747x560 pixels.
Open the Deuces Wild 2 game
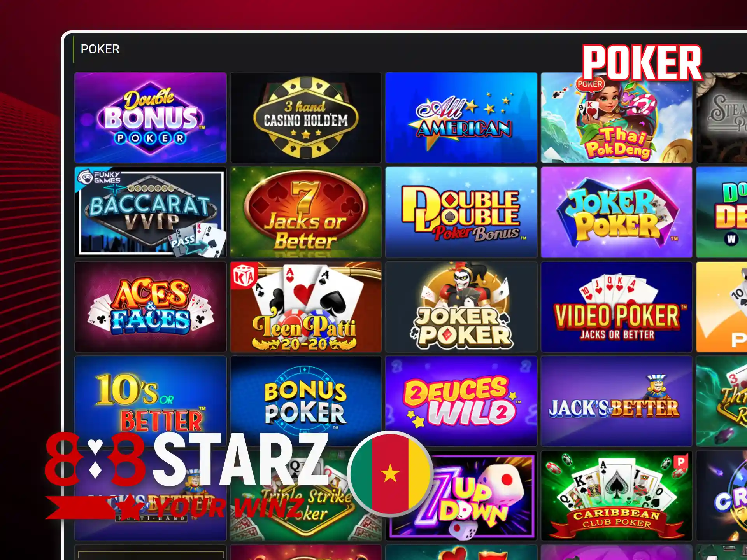(x=461, y=401)
